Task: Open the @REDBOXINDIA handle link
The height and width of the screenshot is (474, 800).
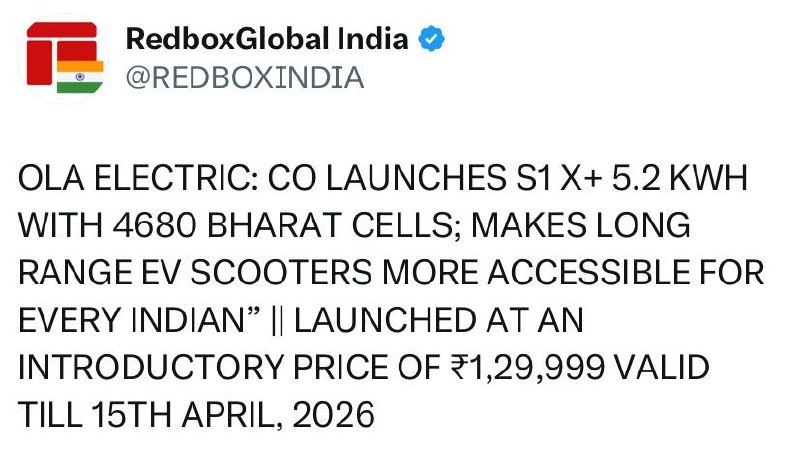Action: pyautogui.click(x=243, y=77)
